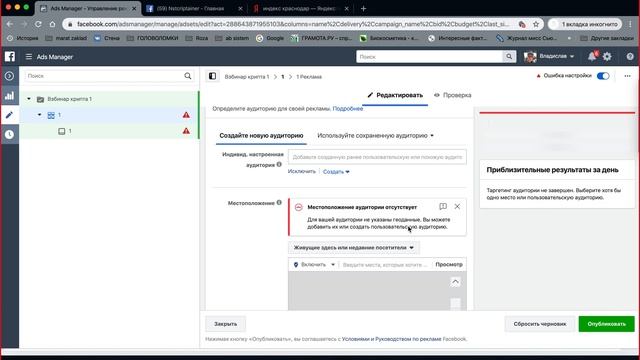640x360 pixels.
Task: Click the ad set 1 warning triangle
Action: click(186, 115)
